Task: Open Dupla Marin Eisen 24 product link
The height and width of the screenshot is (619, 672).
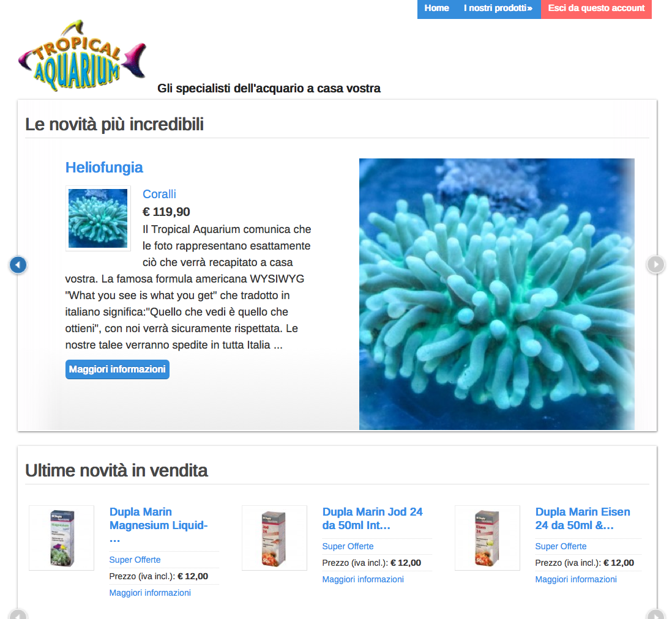Action: click(x=583, y=518)
